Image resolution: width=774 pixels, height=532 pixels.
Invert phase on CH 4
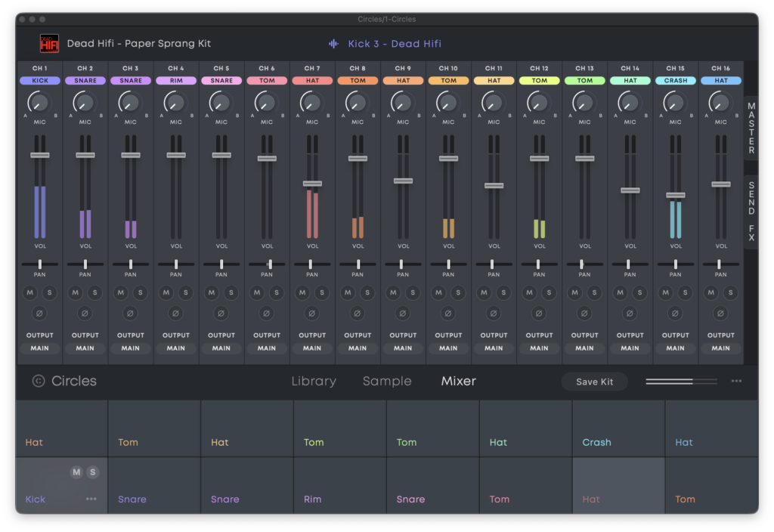pos(175,314)
